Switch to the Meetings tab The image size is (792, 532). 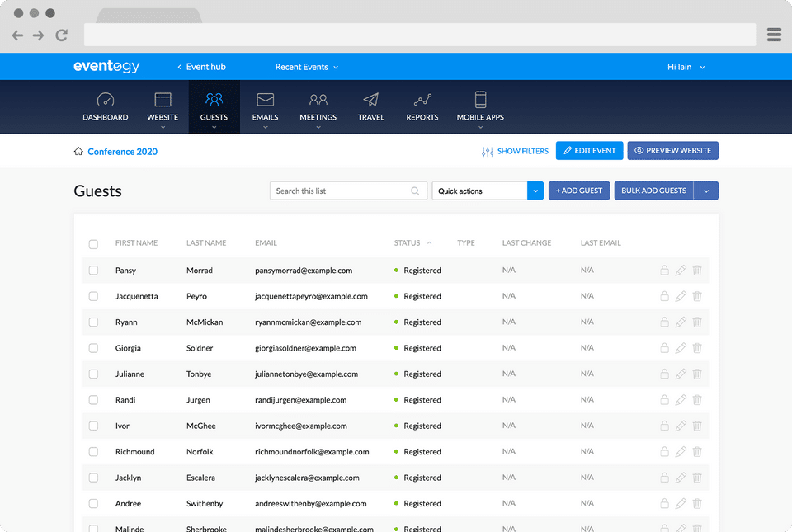(x=318, y=107)
